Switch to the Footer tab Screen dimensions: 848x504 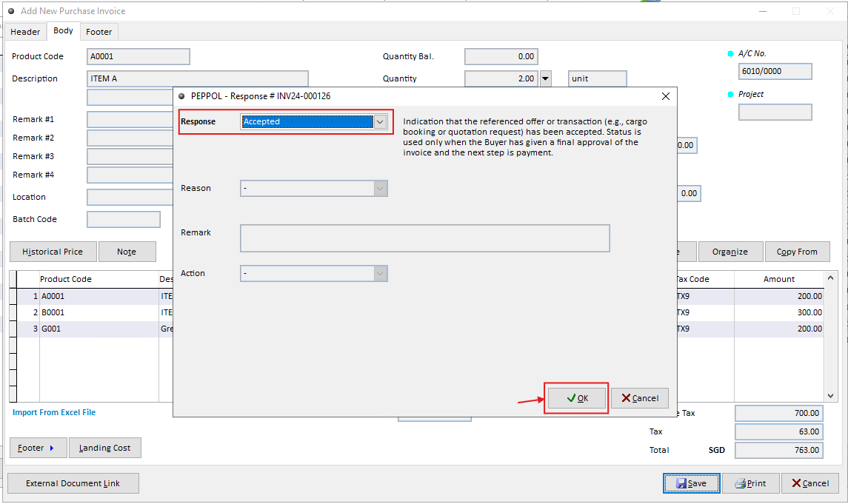(99, 32)
